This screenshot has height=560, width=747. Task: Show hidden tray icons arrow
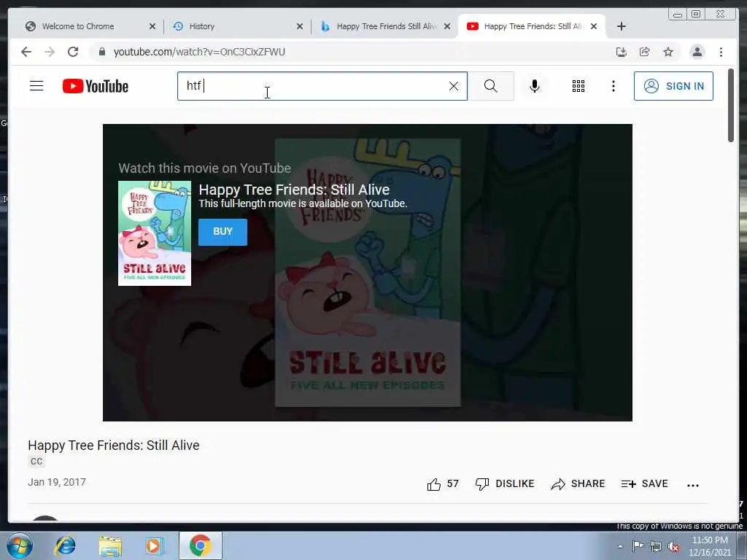coord(620,546)
